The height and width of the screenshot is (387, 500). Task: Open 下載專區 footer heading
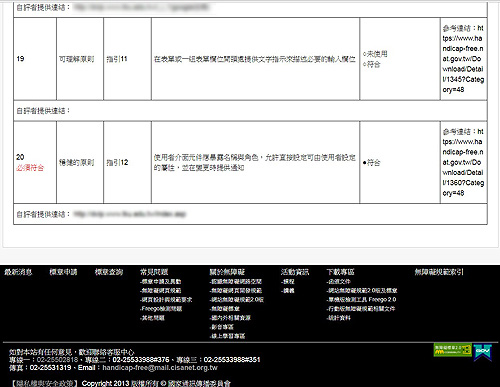click(340, 272)
